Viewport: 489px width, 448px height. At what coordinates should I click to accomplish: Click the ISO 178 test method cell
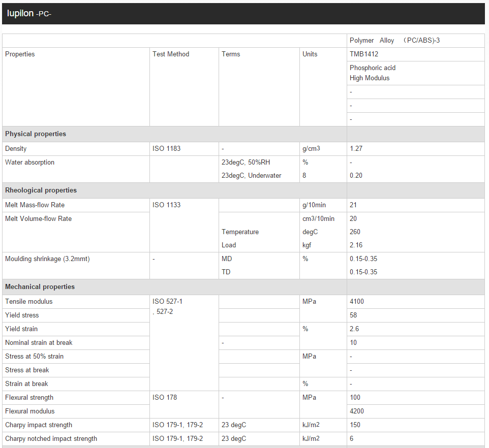coord(165,398)
